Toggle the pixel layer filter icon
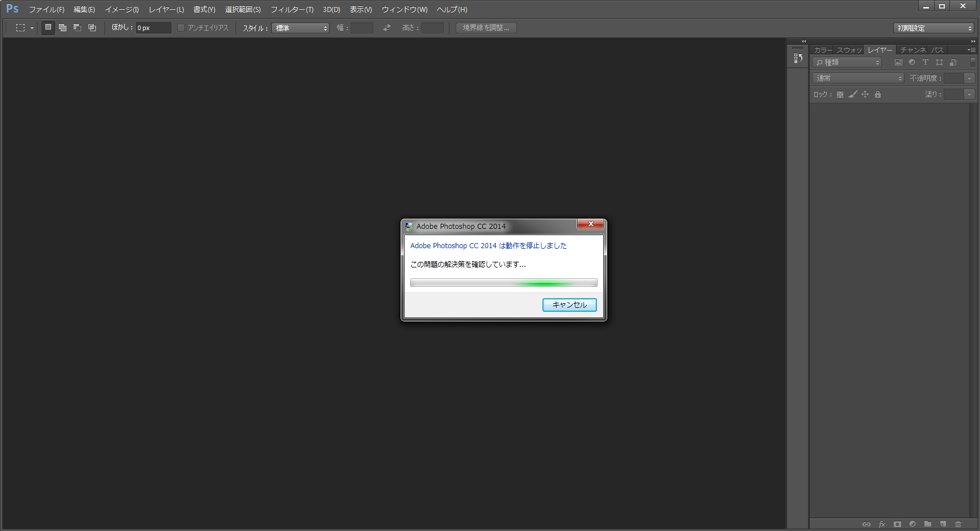 (x=898, y=62)
